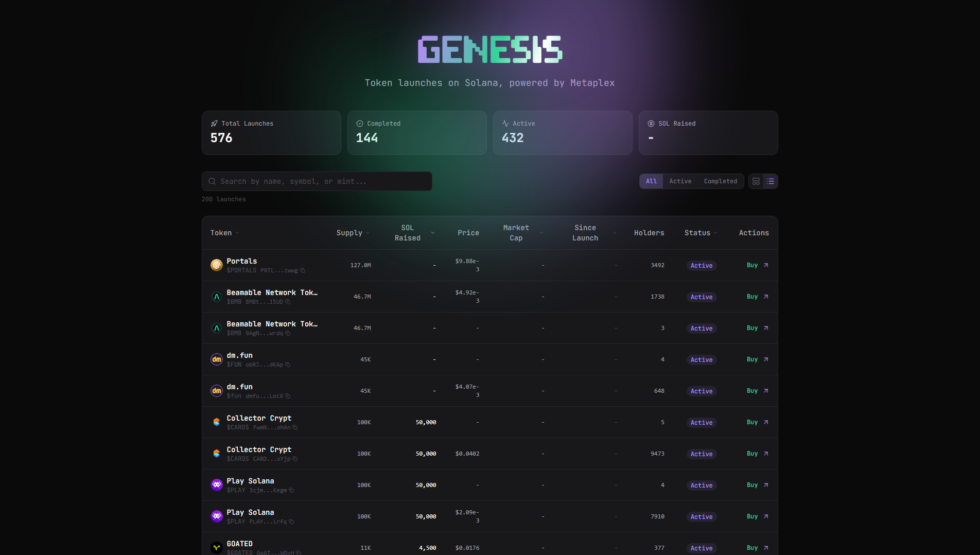This screenshot has width=980, height=555.
Task: Copy mint address PLAY...Lrfq
Action: click(291, 522)
